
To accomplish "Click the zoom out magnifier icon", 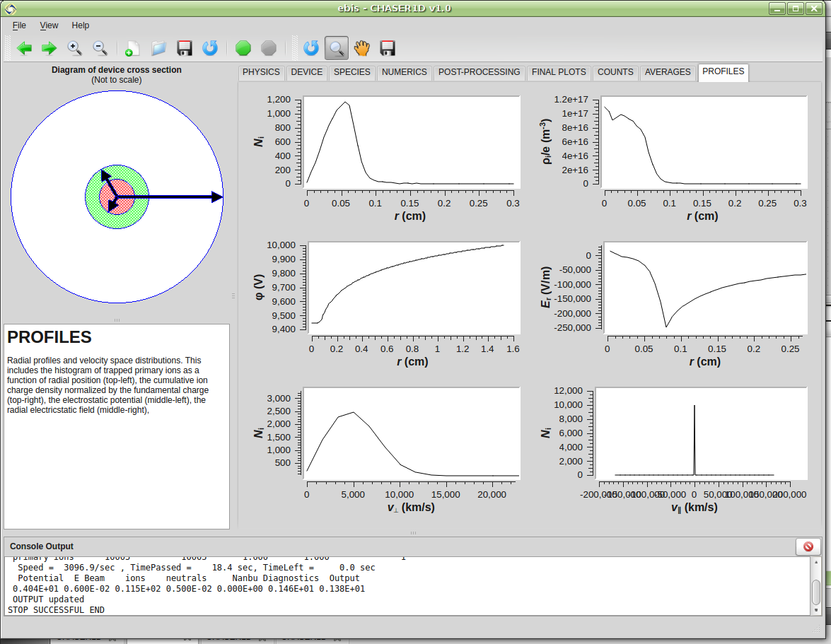I will coord(100,49).
